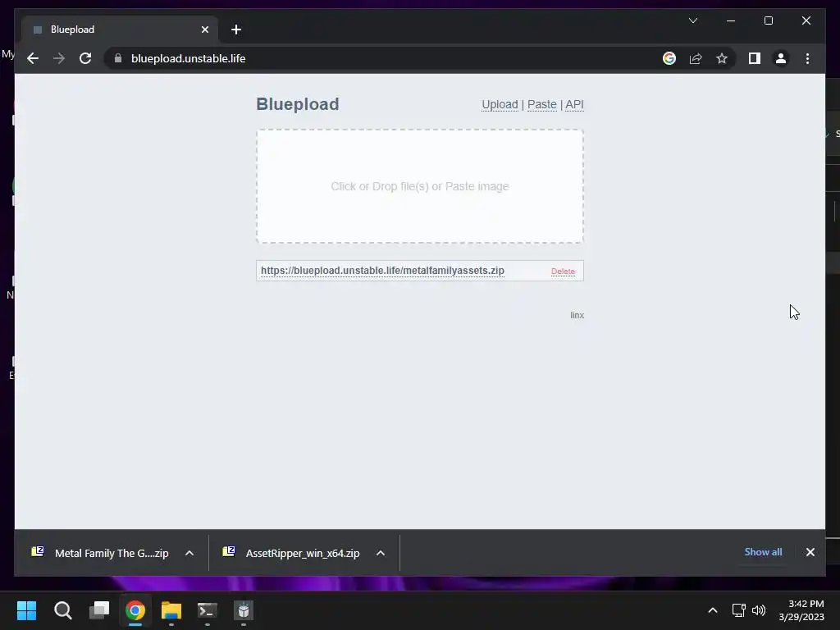Open Chrome three-dot menu
The image size is (840, 630).
click(807, 58)
